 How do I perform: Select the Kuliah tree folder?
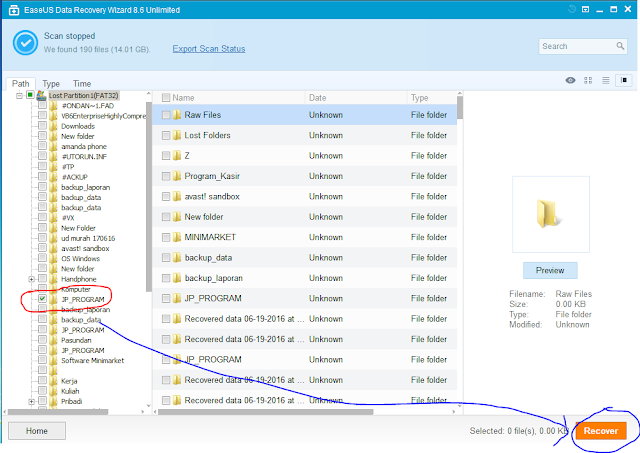click(70, 391)
